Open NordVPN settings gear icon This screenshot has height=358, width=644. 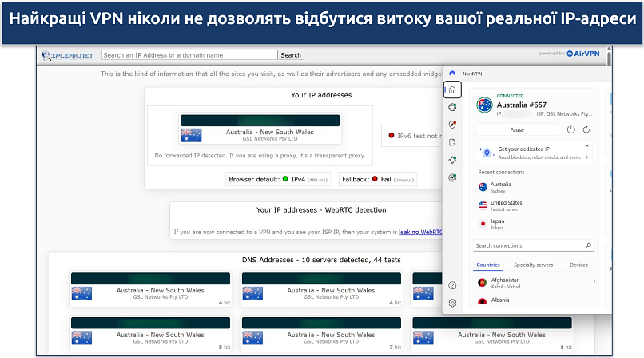(452, 303)
